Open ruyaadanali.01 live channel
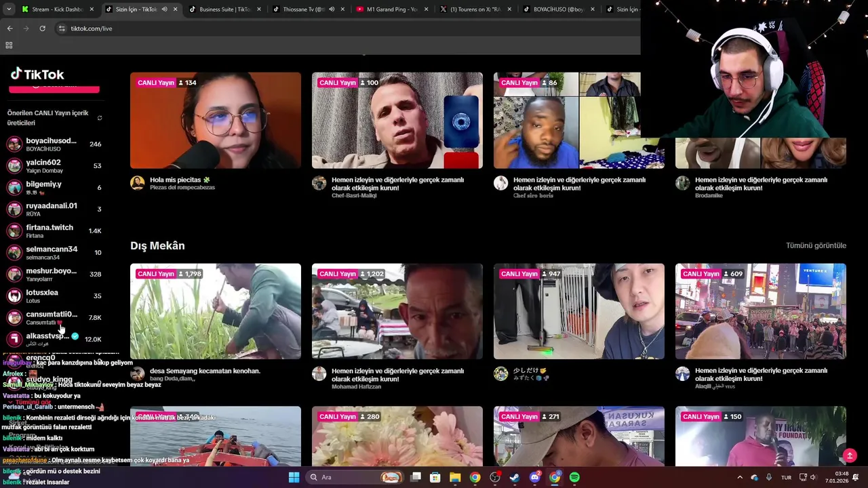This screenshot has width=868, height=488. (x=54, y=209)
